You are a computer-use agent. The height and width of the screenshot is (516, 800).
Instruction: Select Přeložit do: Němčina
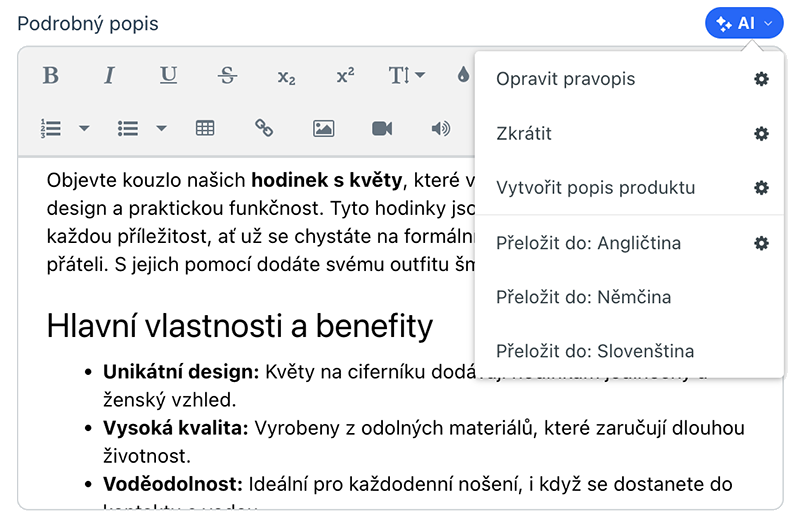629,297
